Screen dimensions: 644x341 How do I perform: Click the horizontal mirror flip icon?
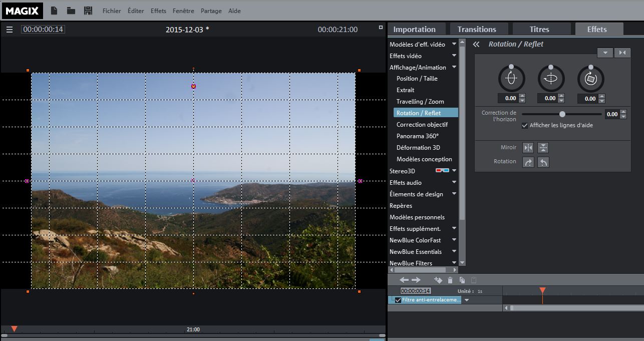(x=528, y=148)
